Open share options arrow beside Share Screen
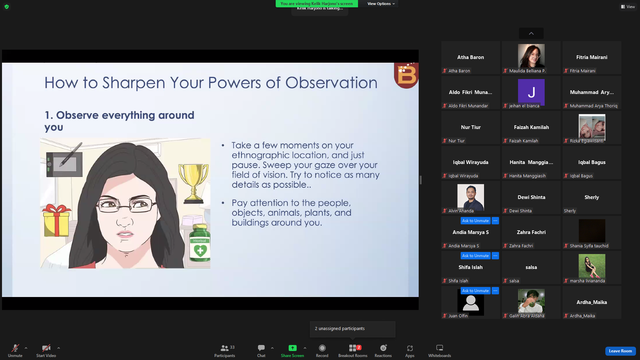 tap(305, 348)
